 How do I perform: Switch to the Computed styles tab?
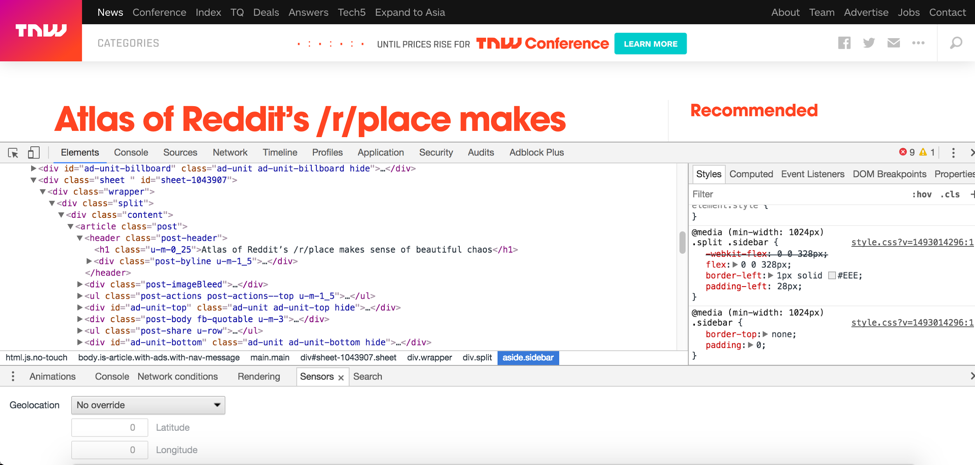pos(751,174)
